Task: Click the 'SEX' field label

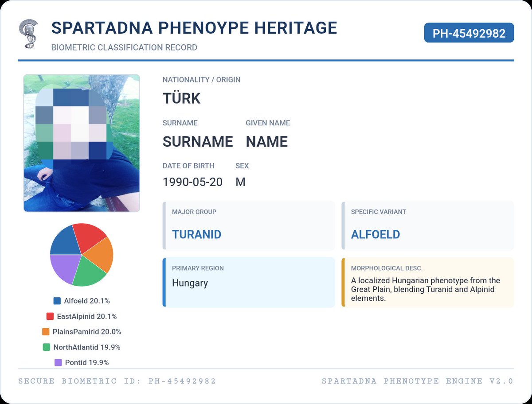Action: (x=242, y=166)
